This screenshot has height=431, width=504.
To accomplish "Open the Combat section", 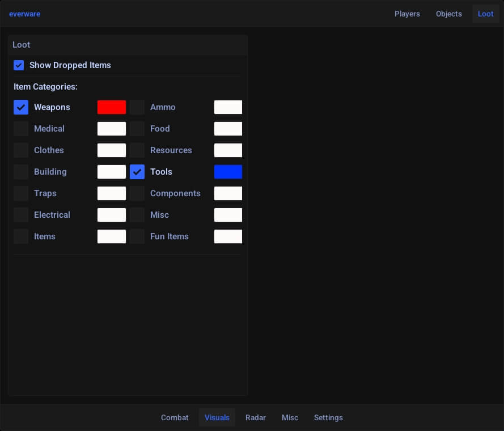I will pyautogui.click(x=175, y=417).
